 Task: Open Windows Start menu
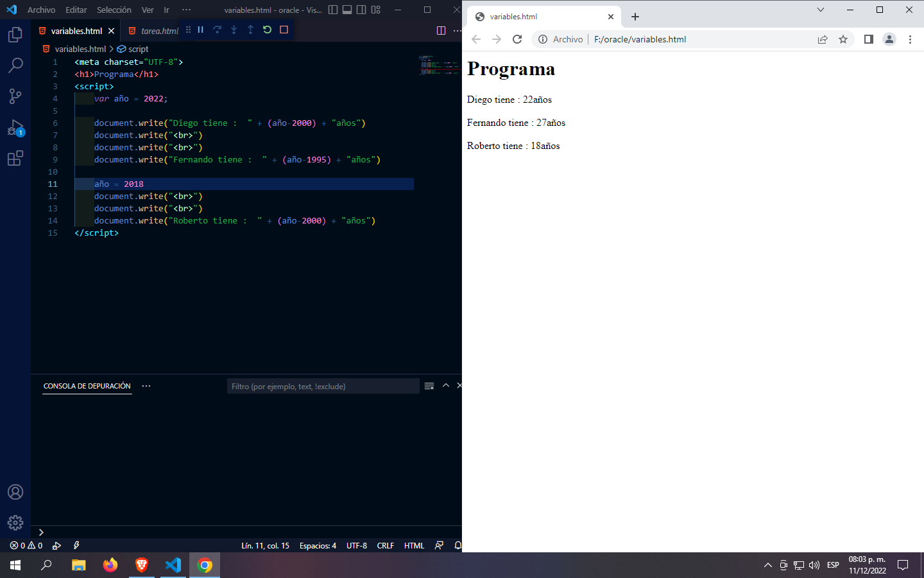tap(15, 565)
